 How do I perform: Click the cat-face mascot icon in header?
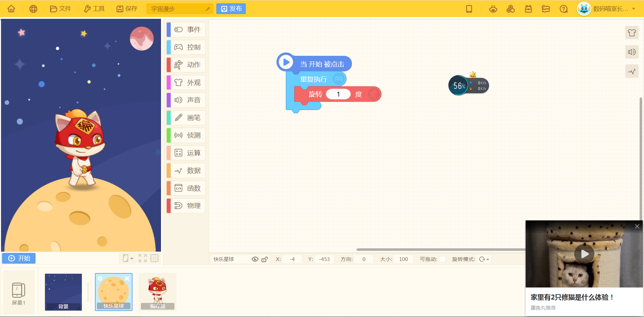(493, 9)
